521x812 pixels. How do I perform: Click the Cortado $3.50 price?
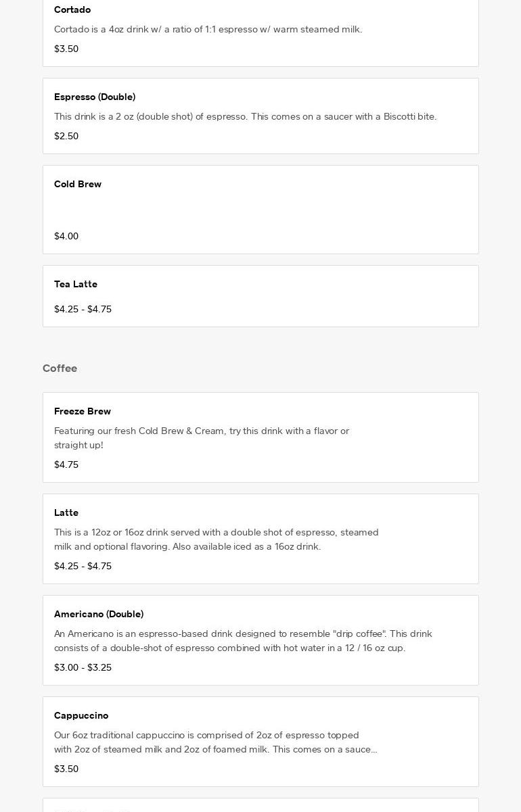pyautogui.click(x=66, y=49)
